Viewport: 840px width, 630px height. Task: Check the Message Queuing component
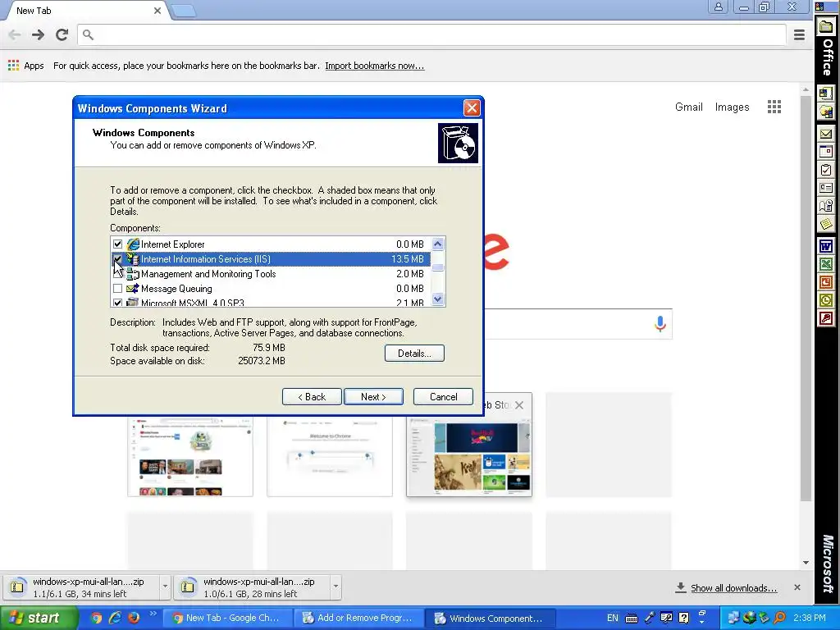pyautogui.click(x=117, y=289)
